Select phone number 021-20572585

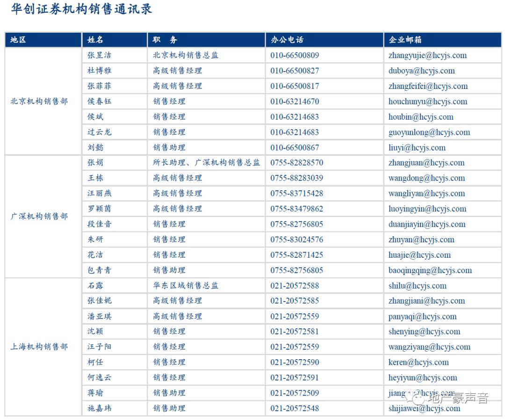295,301
